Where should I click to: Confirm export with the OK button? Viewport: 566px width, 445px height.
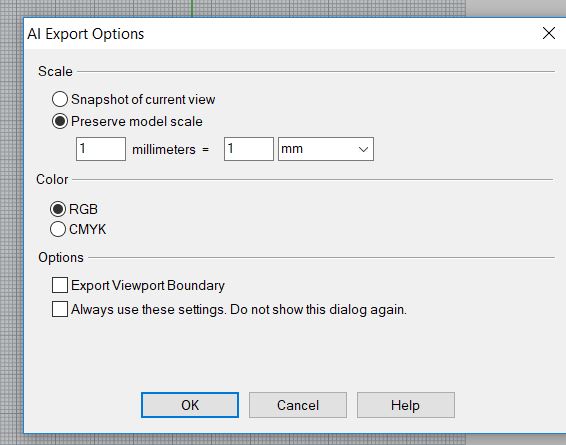(x=190, y=405)
